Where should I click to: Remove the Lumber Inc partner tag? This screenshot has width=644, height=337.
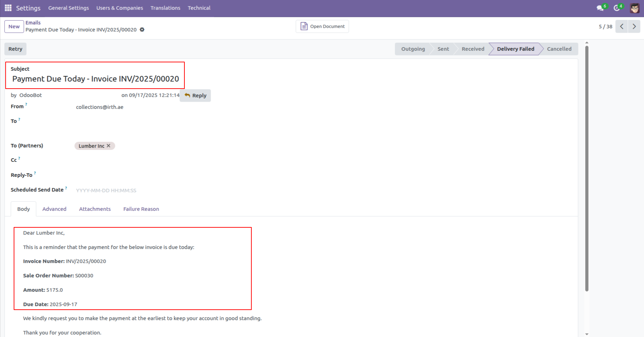pyautogui.click(x=109, y=146)
